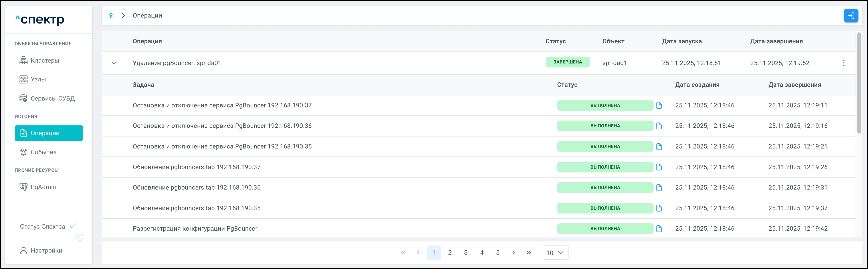Viewport: 868px width, 269px height.
Task: Open the page size dropdown showing 10
Action: pos(555,253)
